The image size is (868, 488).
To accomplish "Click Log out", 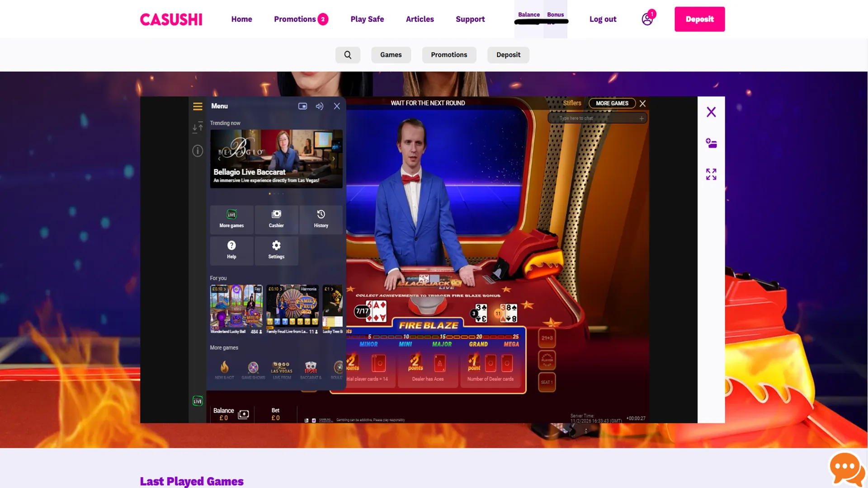I will (x=603, y=19).
